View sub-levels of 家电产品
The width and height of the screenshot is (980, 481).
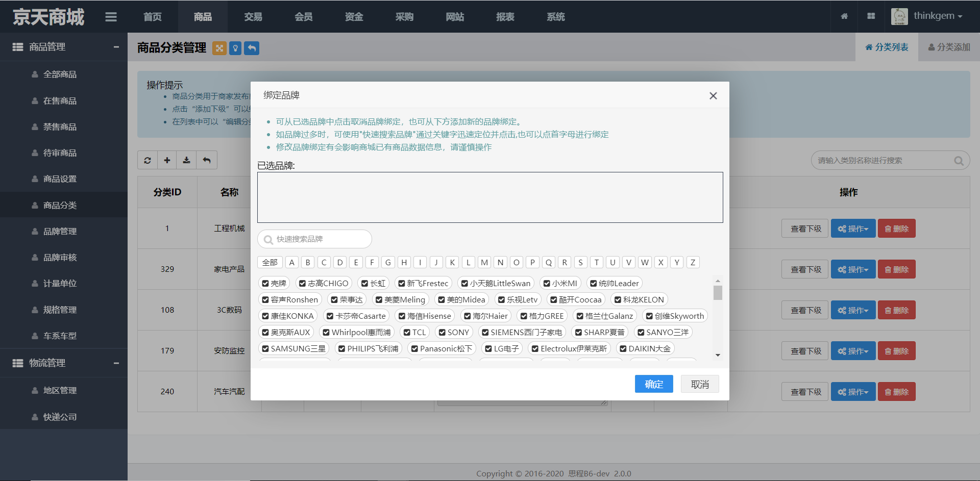[806, 269]
